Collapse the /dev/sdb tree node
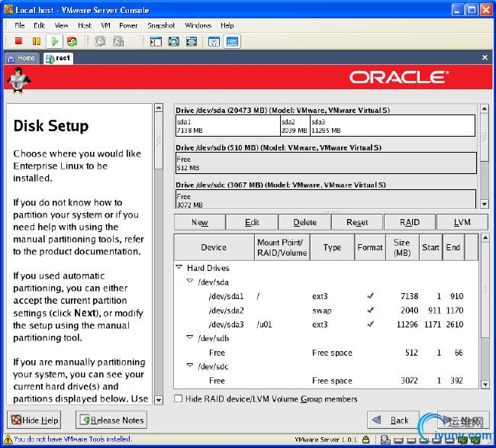This screenshot has height=448, width=496. pos(190,338)
